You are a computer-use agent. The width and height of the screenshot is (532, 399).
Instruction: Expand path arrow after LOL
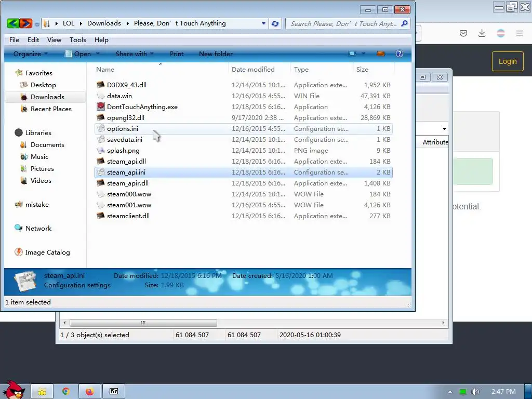(81, 23)
